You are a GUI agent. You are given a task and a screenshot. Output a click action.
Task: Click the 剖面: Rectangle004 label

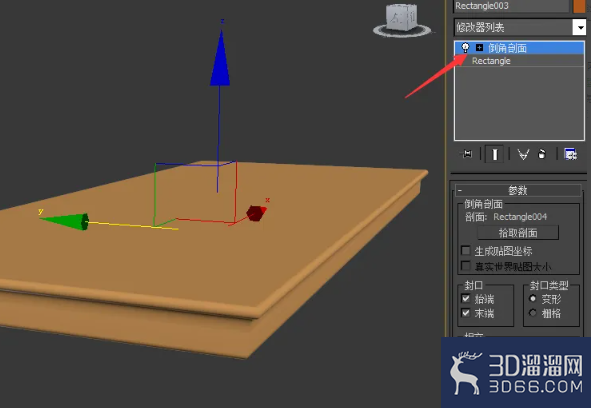pos(506,217)
